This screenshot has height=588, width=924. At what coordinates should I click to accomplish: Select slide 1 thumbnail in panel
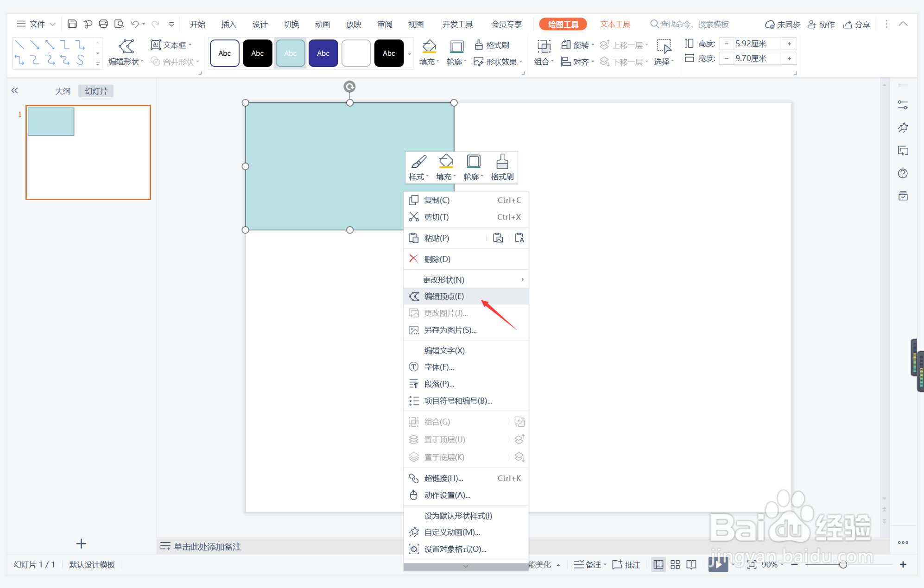click(x=88, y=152)
